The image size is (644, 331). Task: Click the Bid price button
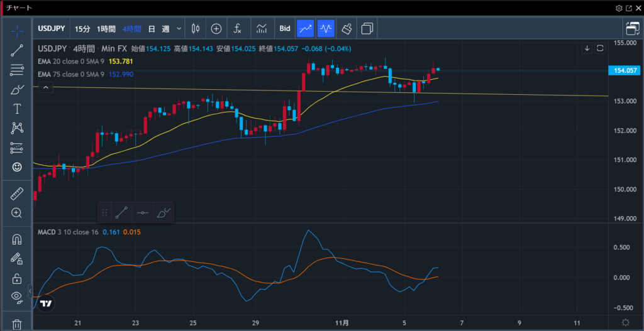tap(285, 28)
